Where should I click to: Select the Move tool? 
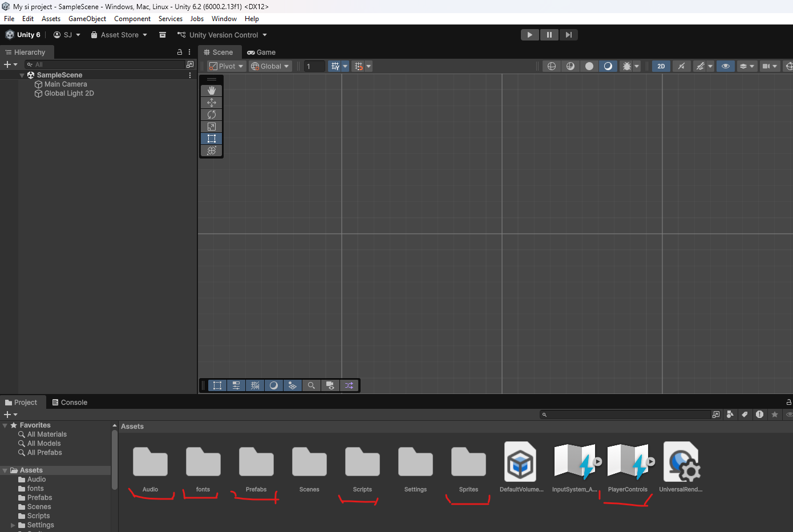click(212, 103)
